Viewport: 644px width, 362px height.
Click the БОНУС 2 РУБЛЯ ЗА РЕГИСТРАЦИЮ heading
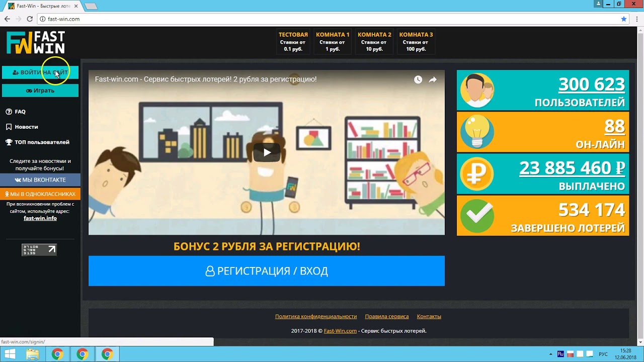(267, 246)
